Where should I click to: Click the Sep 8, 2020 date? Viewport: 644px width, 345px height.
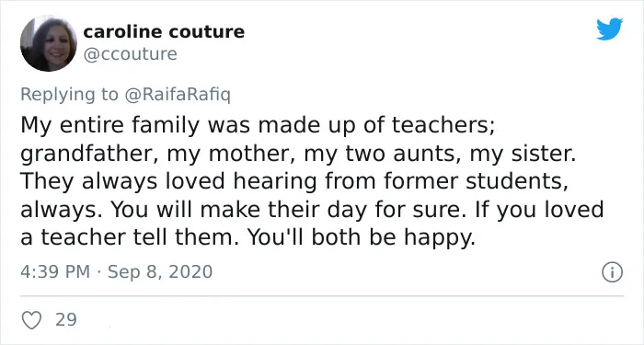point(160,272)
